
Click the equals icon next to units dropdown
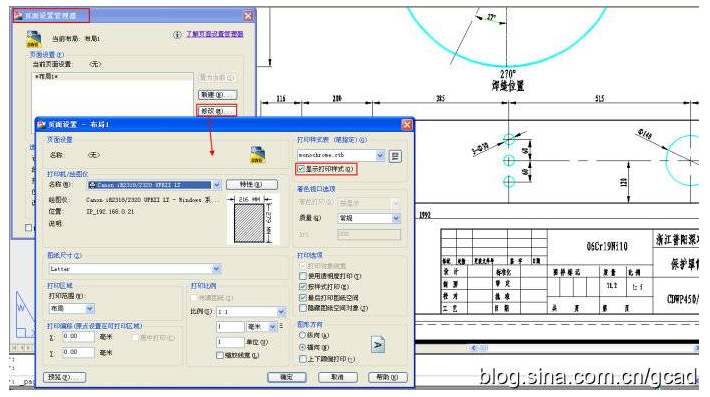(x=281, y=326)
